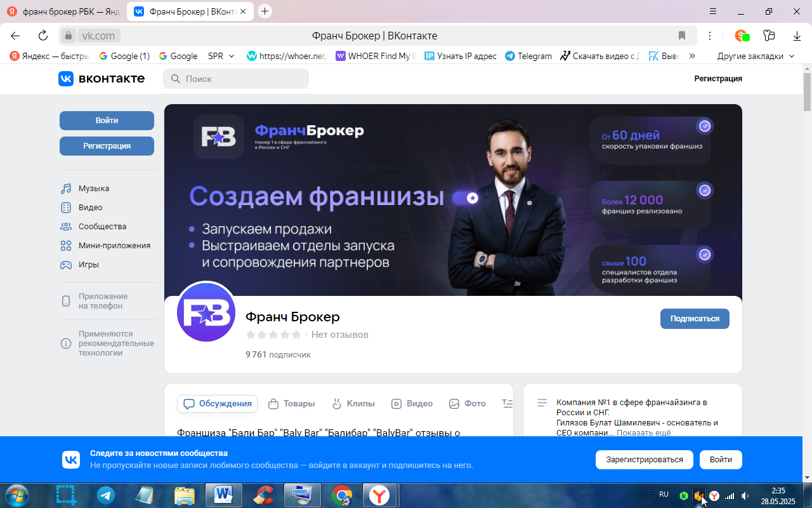812x508 pixels.
Task: Click the Нет отзывов rating stars
Action: 273,335
